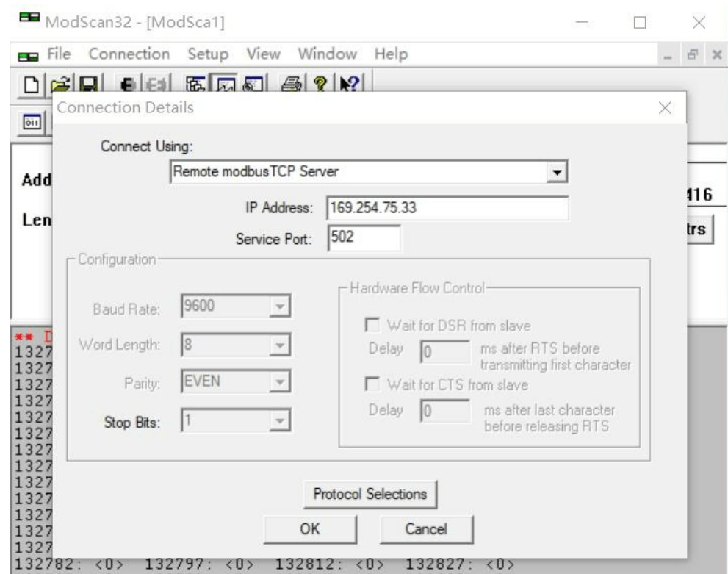The width and height of the screenshot is (728, 574).
Task: Click the Connect Using label
Action: tap(147, 146)
